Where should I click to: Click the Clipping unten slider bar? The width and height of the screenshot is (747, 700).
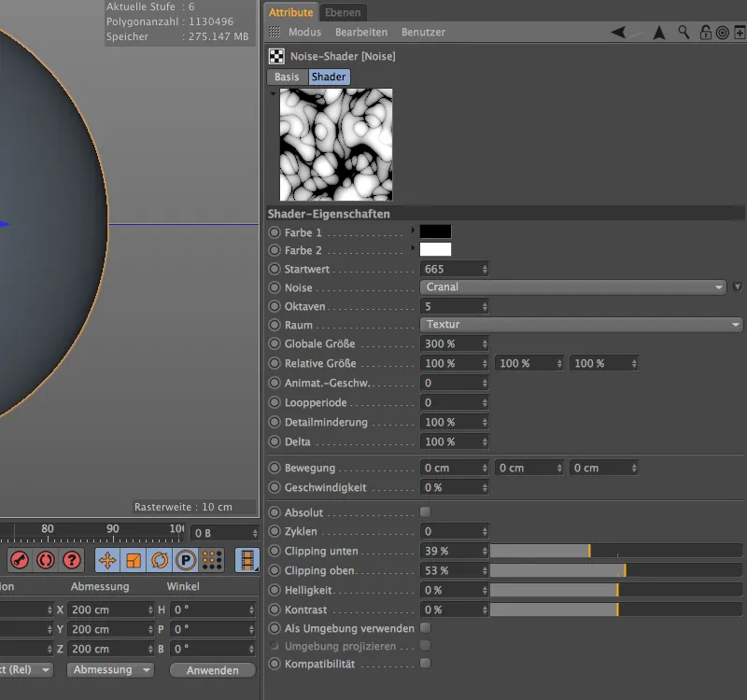click(616, 551)
